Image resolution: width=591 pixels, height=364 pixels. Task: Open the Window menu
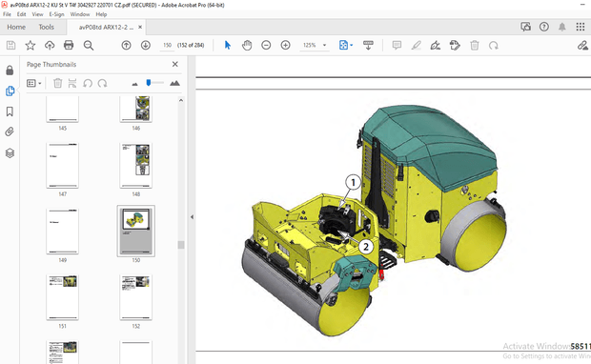[x=80, y=14]
